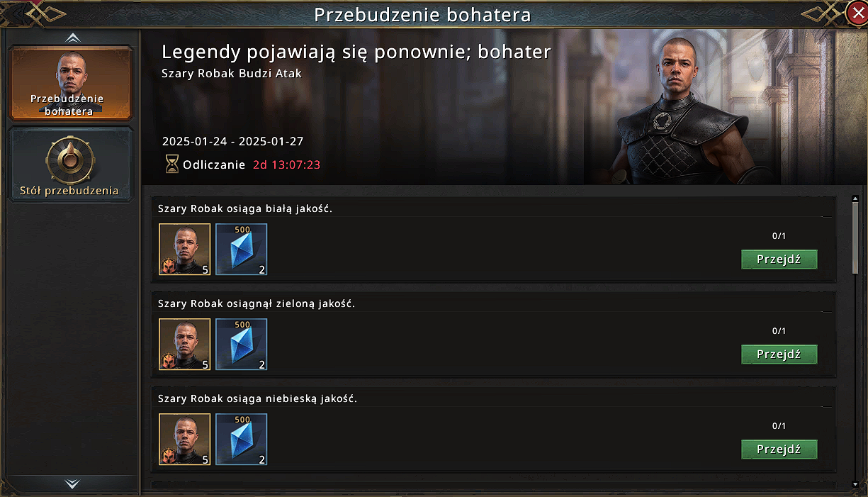Click the compass icon on Stół przebudzenia

(x=70, y=159)
